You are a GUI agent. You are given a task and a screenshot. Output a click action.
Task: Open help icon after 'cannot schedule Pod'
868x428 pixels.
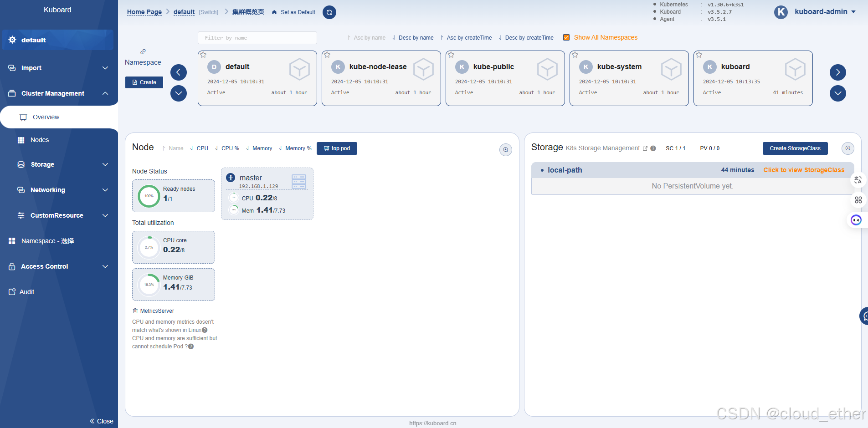click(x=191, y=346)
